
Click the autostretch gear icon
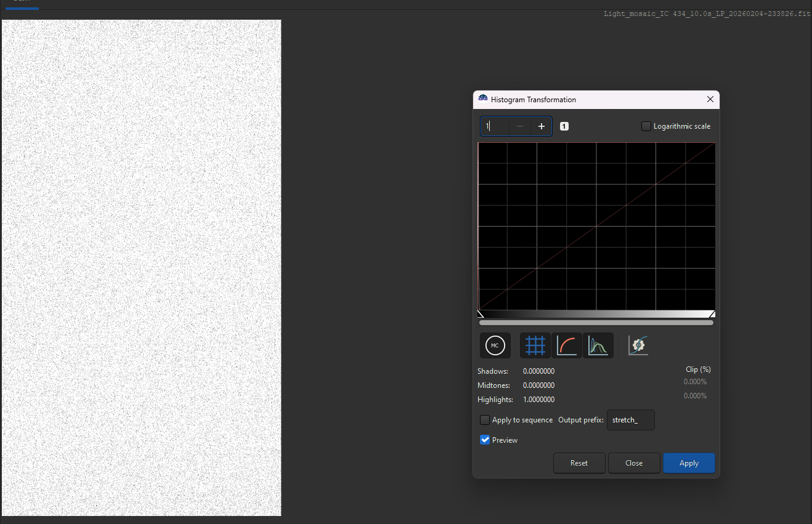[638, 345]
